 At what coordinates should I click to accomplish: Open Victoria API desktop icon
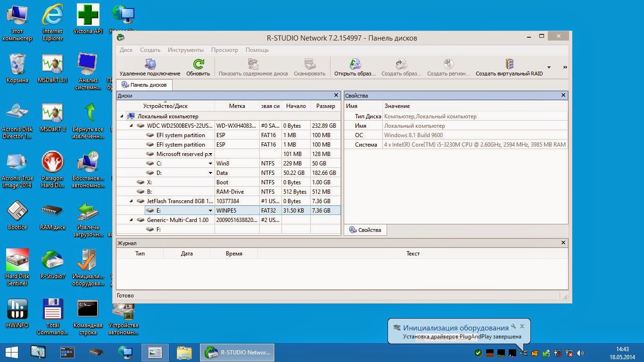[88, 20]
